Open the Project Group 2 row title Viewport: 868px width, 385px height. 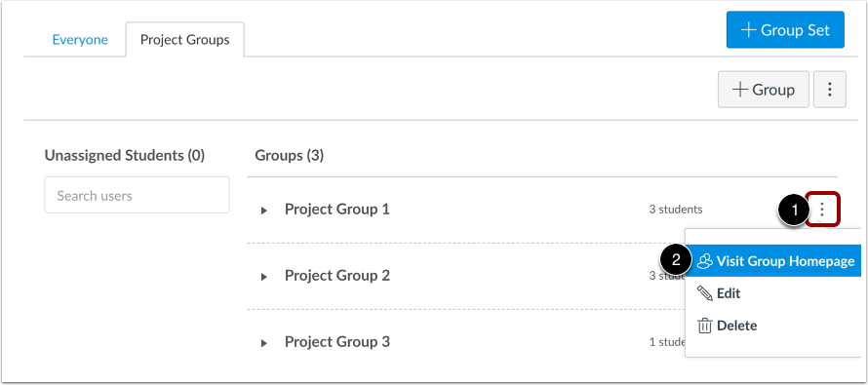pyautogui.click(x=337, y=276)
